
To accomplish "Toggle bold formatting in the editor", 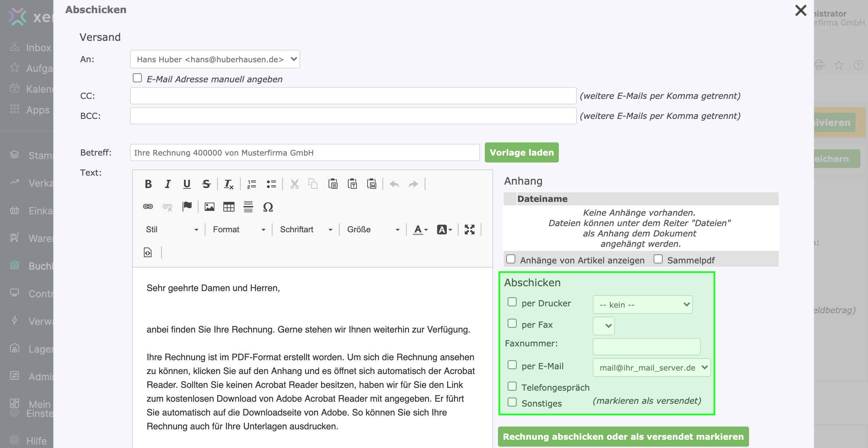I will [148, 184].
